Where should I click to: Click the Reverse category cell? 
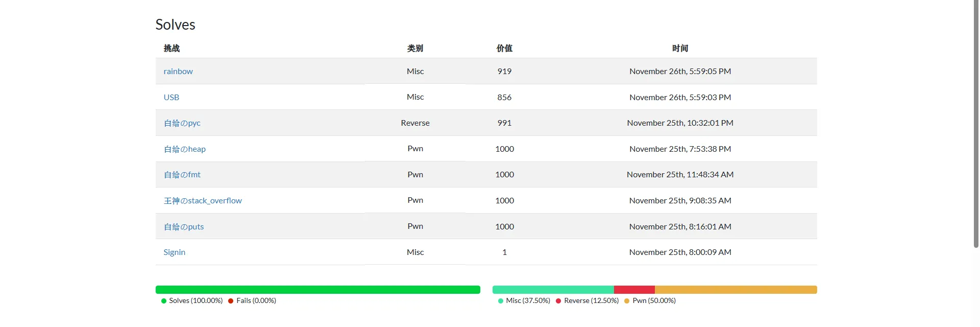(x=415, y=123)
